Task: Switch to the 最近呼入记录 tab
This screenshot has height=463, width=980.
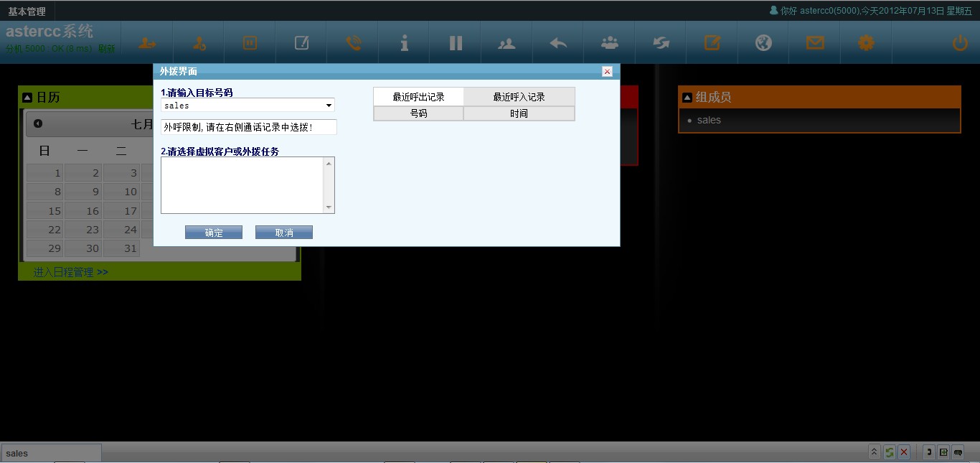Action: tap(519, 97)
